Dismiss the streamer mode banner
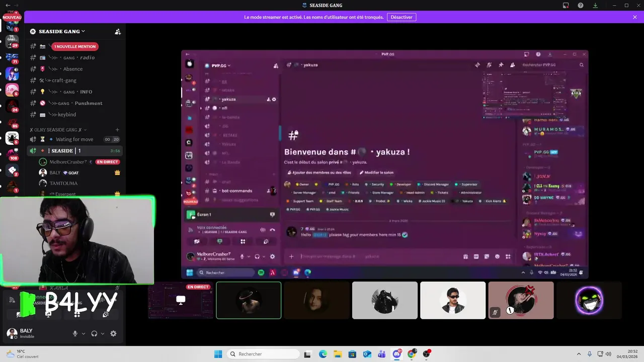This screenshot has height=362, width=644. [635, 17]
